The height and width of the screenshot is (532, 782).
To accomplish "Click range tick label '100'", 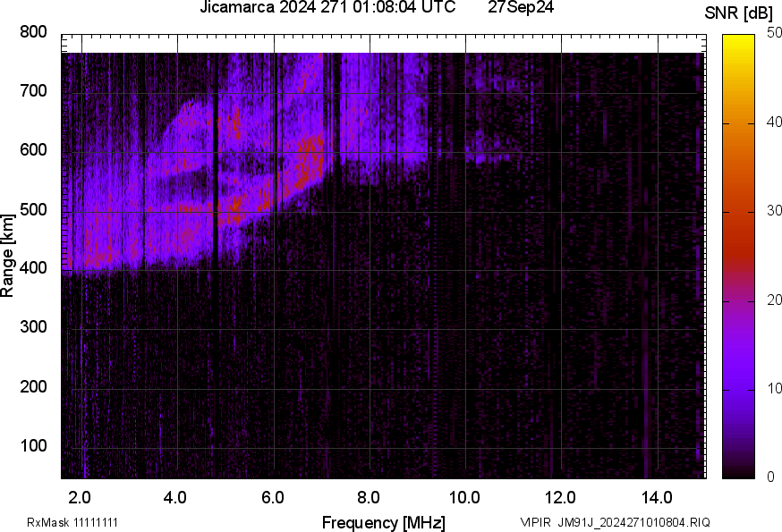I will (33, 445).
